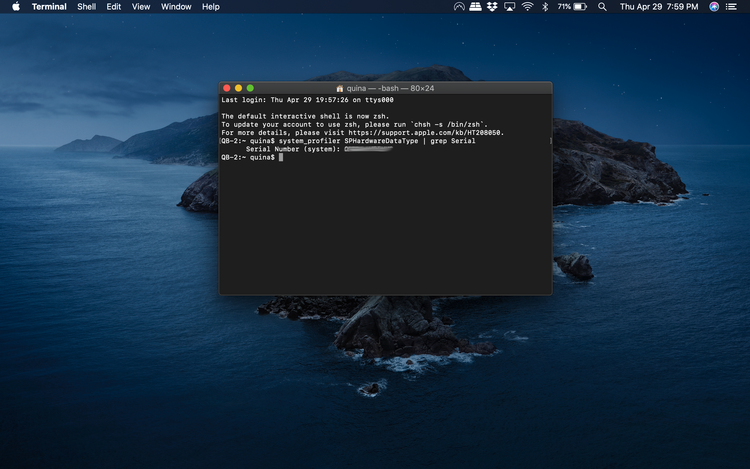Click the AirPlay display icon
The image size is (750, 469).
tap(510, 7)
